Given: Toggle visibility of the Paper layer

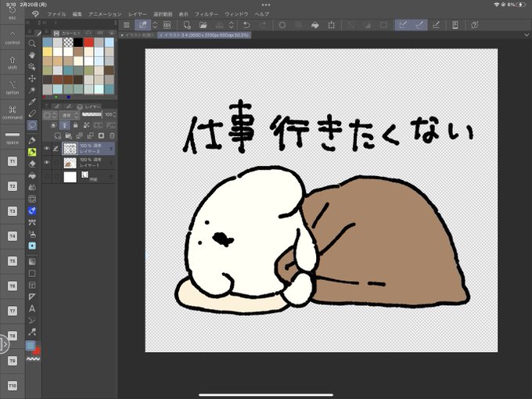Looking at the screenshot, I should click(47, 177).
